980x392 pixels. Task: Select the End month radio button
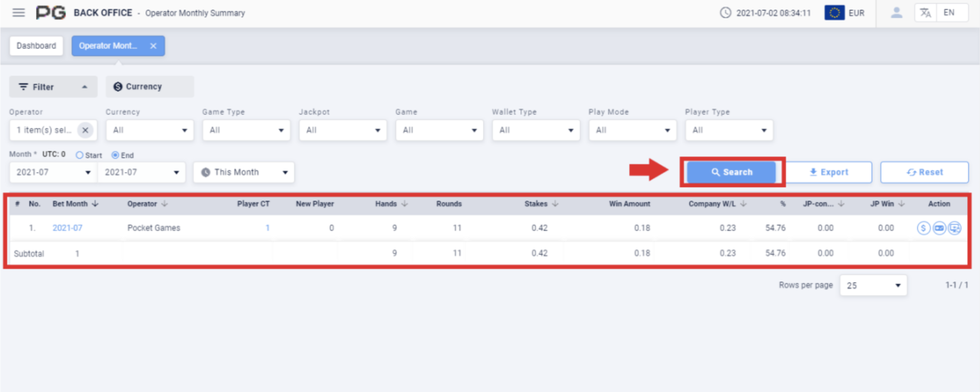coord(115,155)
